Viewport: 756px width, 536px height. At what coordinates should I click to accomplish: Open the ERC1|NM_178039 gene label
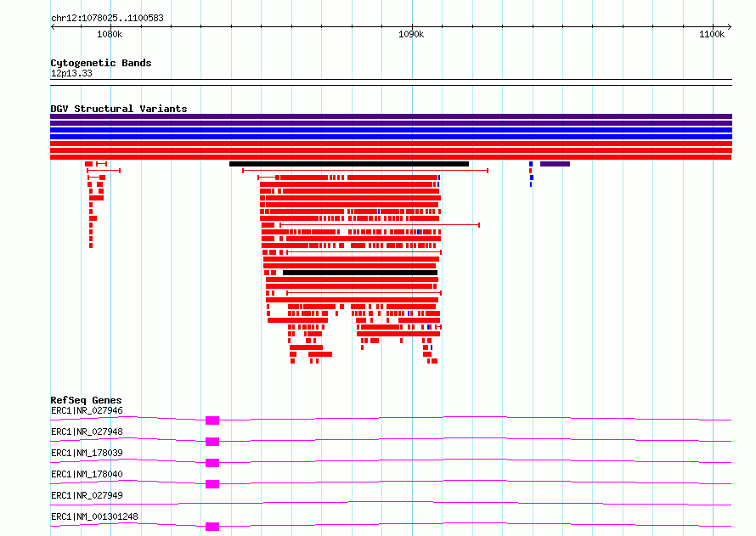point(87,453)
